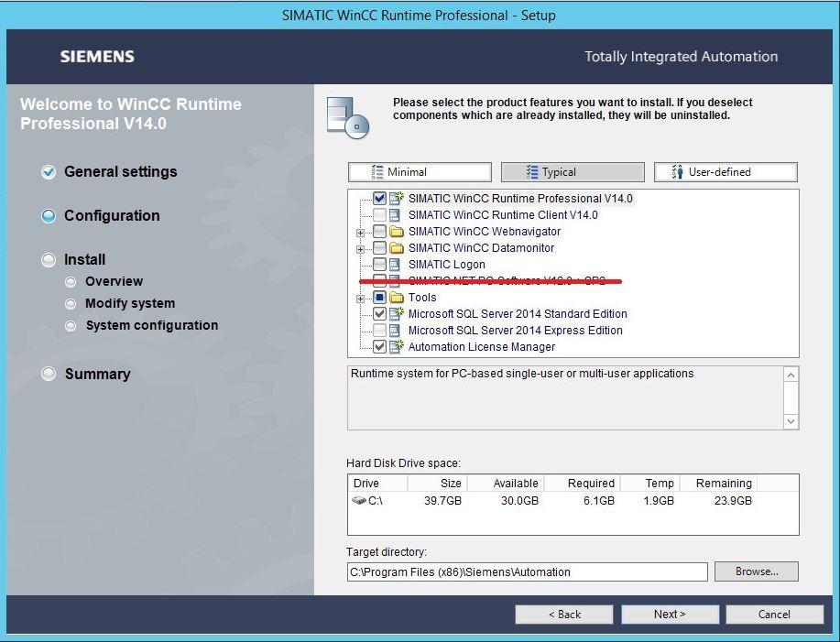Viewport: 840px width, 642px height.
Task: Toggle the Tools folder checkbox
Action: coord(380,297)
